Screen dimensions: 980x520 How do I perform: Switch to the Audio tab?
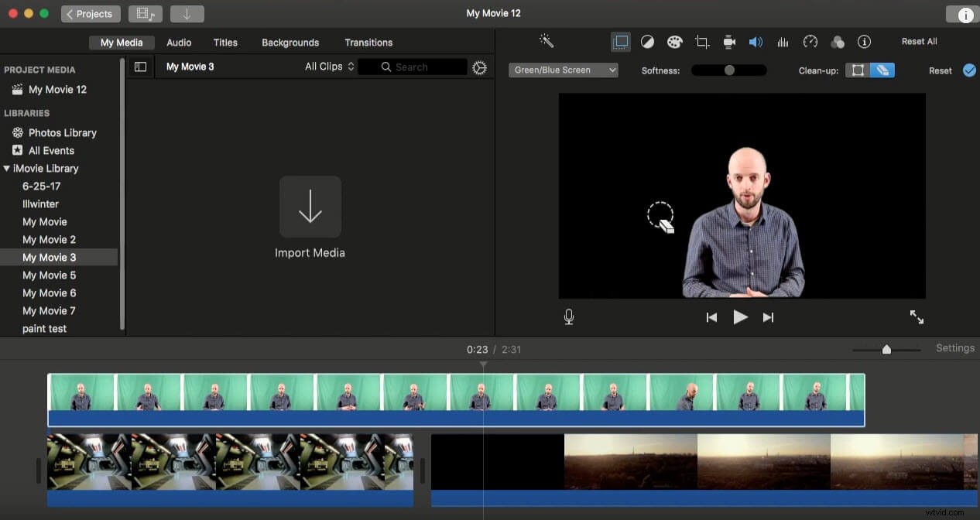coord(179,43)
